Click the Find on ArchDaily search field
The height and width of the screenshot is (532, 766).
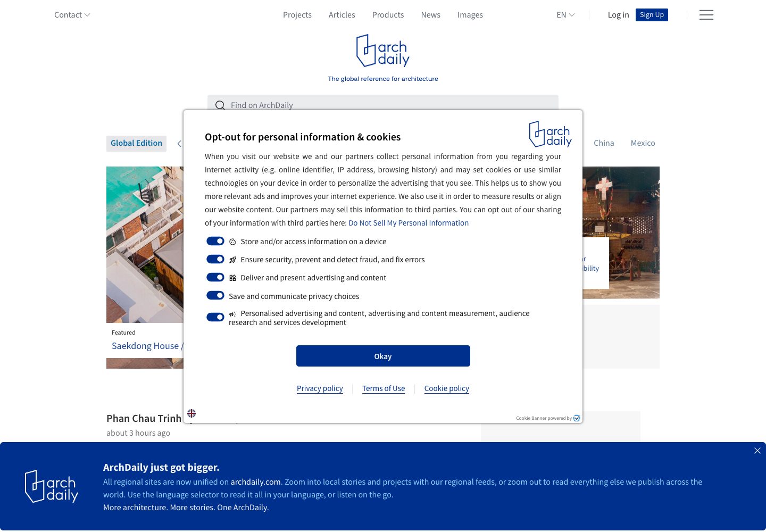pyautogui.click(x=383, y=103)
